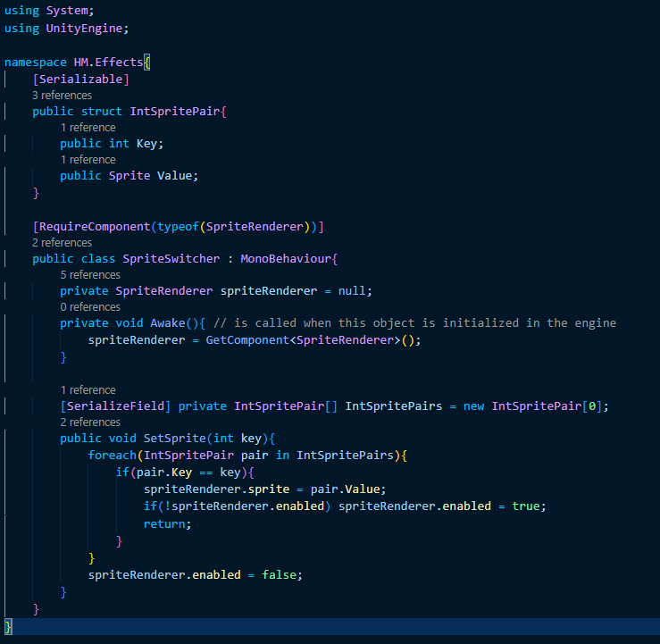Click the '0' array size literal
This screenshot has width=660, height=644.
[x=592, y=406]
